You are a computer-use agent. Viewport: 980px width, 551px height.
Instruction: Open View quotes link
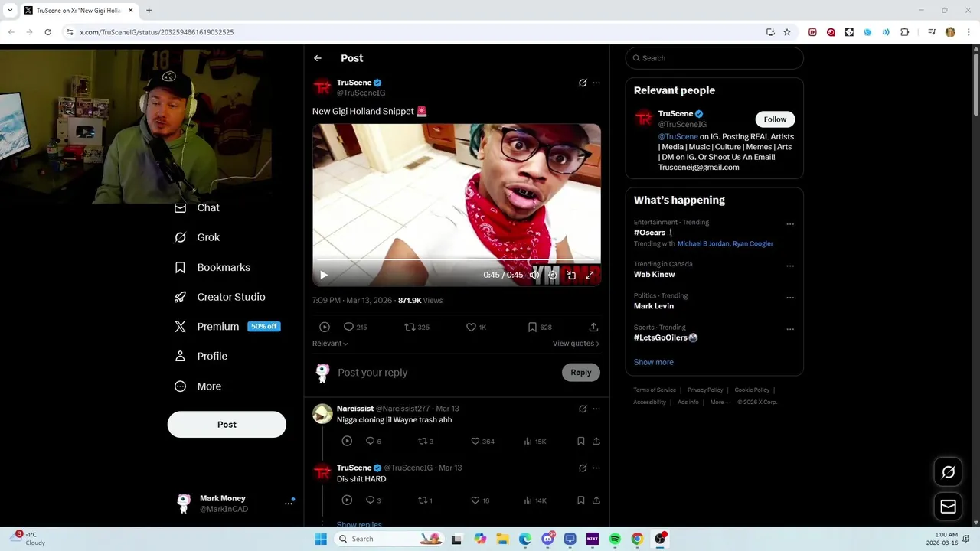pyautogui.click(x=576, y=344)
